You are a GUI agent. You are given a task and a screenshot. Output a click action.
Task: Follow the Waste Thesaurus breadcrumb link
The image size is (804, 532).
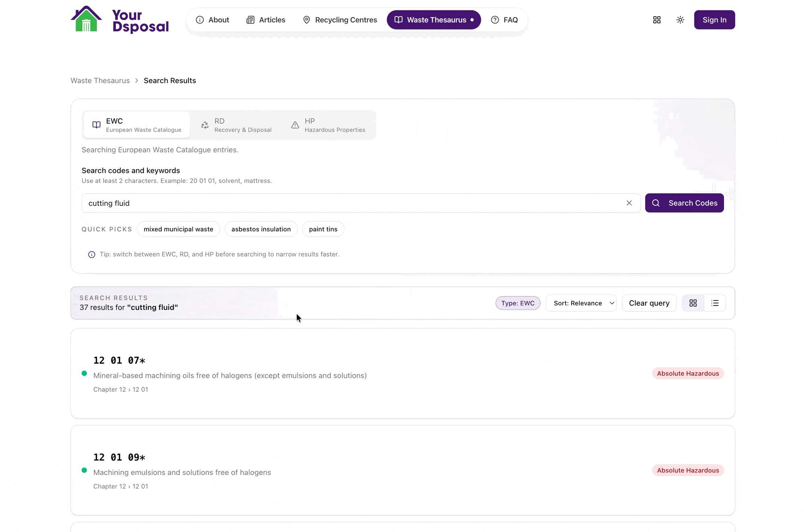tap(100, 80)
